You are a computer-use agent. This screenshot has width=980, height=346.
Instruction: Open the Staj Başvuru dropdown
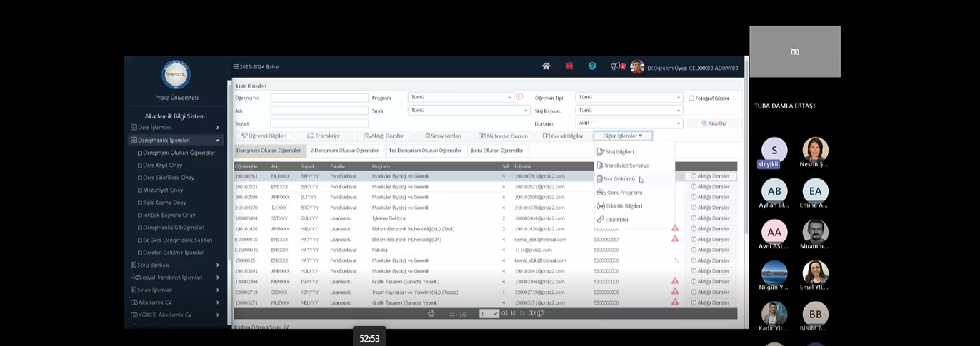tap(629, 111)
